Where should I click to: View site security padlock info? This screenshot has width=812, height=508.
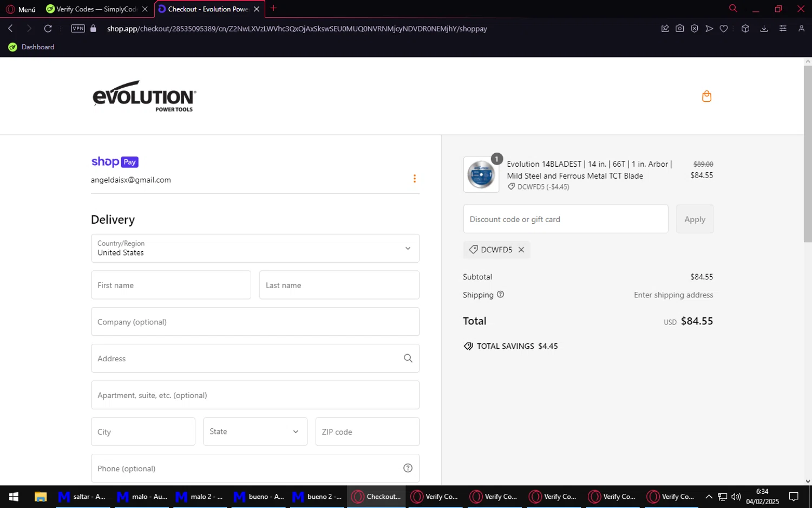point(93,29)
